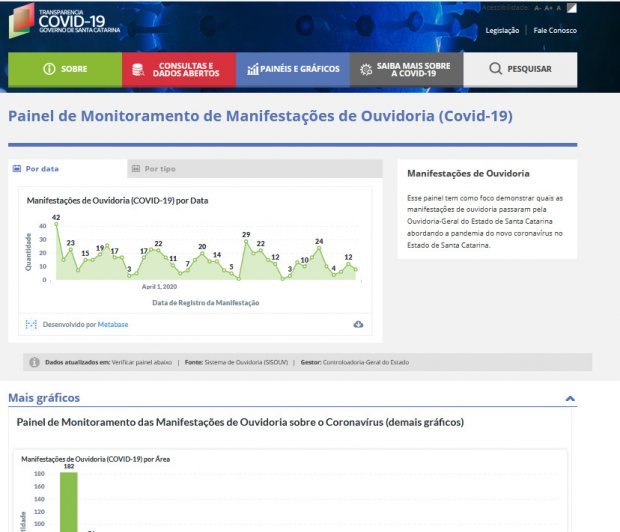This screenshot has width=620, height=532.
Task: Click the bar chart icon on Painéis
Action: point(252,69)
